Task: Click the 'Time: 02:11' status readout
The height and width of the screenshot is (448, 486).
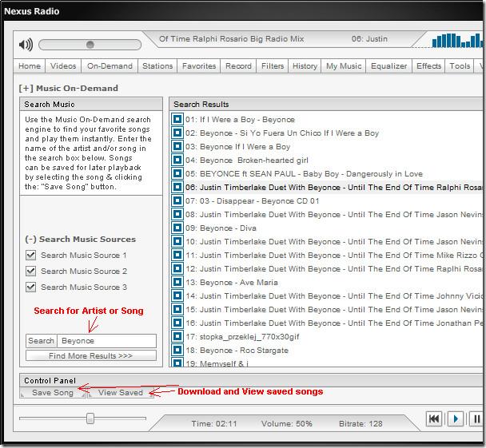Action: pyautogui.click(x=214, y=423)
